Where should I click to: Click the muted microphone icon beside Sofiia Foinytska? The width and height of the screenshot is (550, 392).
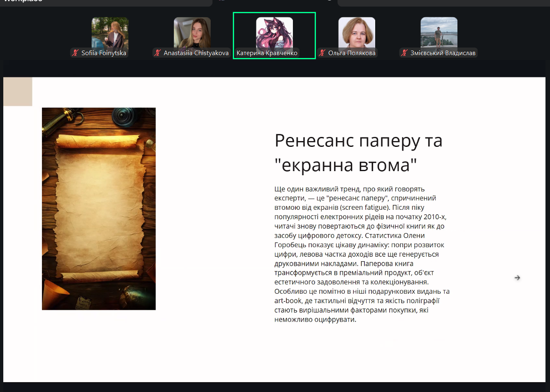(75, 53)
